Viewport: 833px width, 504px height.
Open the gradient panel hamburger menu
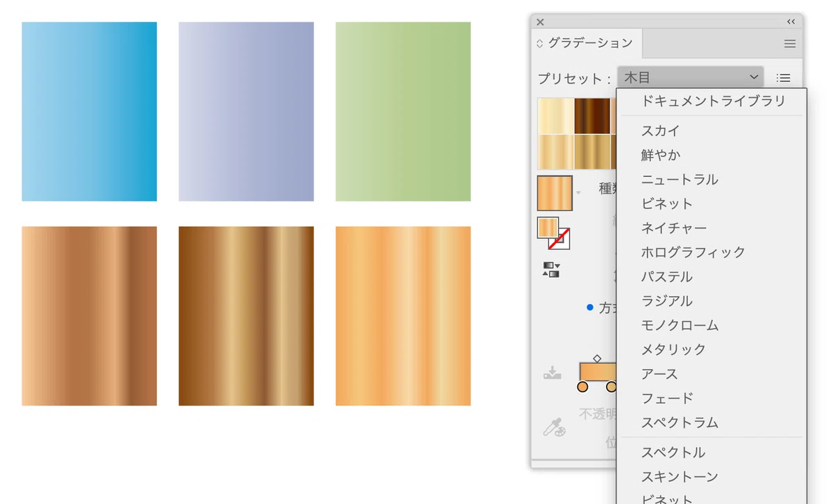click(789, 44)
